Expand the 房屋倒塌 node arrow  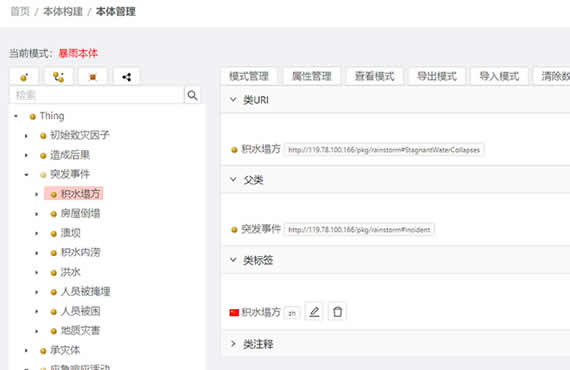click(x=36, y=214)
